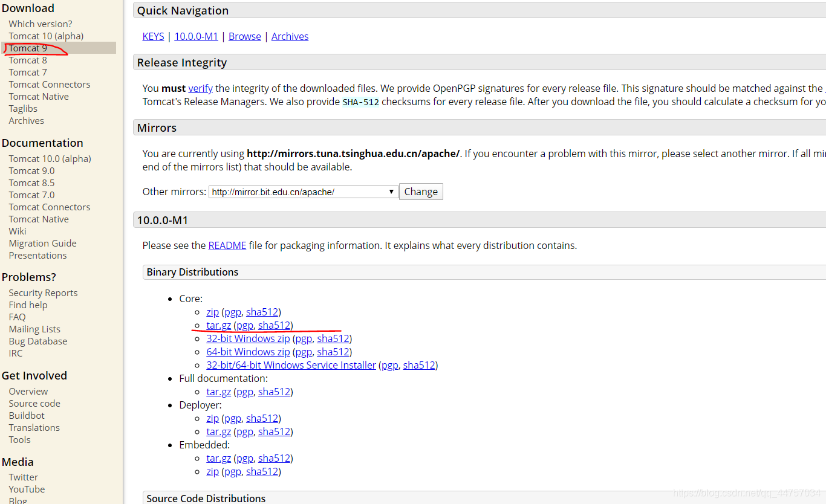Viewport: 826px width, 504px height.
Task: Open the KEYS link in Quick Navigation
Action: 153,36
